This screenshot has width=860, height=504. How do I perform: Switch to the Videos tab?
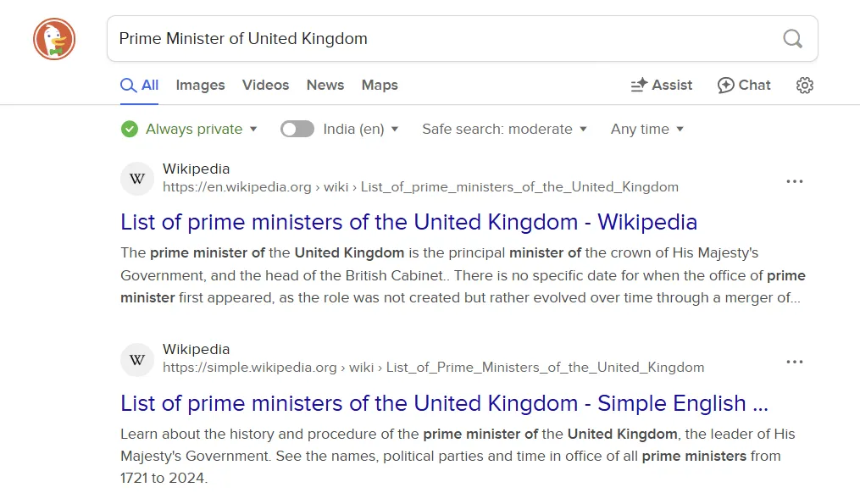pos(265,85)
